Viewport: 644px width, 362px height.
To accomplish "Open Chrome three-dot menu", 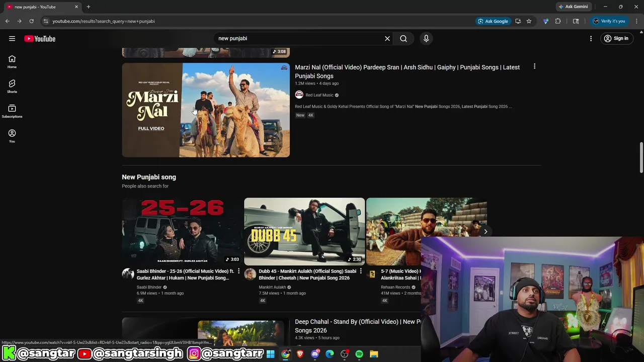I will pos(636,21).
